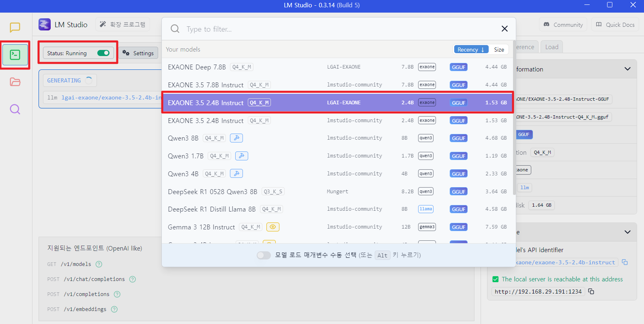The image size is (644, 324).
Task: Select Qwen3 1.7B model
Action: tap(337, 156)
